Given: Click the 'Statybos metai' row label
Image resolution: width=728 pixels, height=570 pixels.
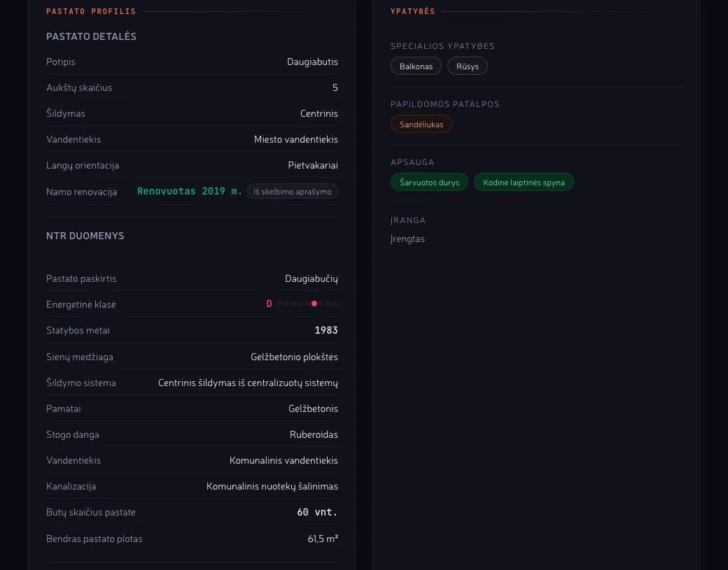Looking at the screenshot, I should coord(78,331).
